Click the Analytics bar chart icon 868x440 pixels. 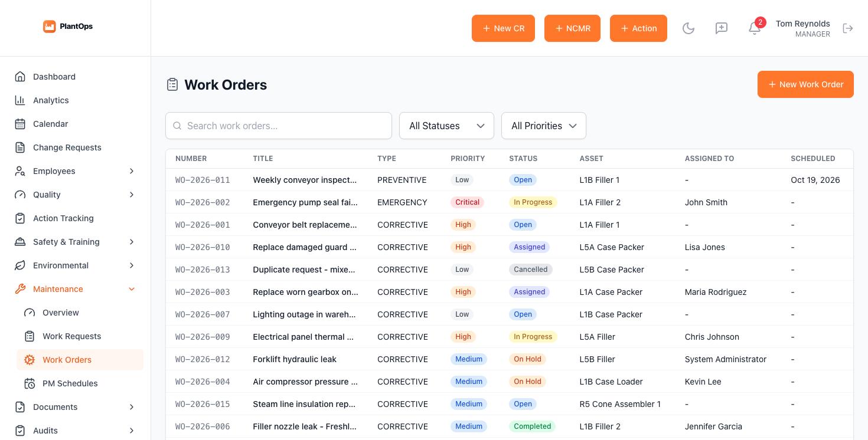pyautogui.click(x=20, y=100)
